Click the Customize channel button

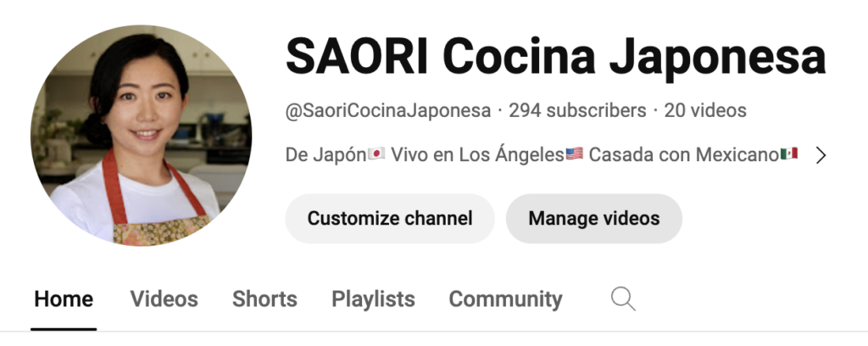(x=390, y=218)
